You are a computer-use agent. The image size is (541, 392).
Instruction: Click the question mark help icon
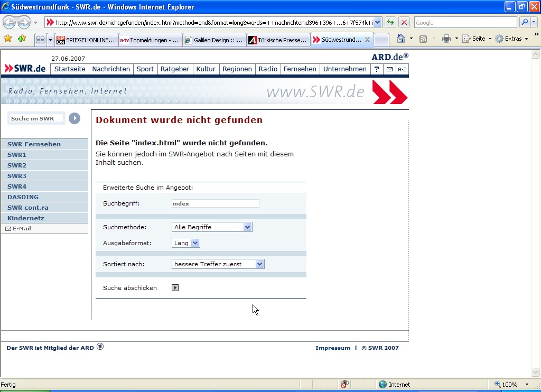(376, 69)
